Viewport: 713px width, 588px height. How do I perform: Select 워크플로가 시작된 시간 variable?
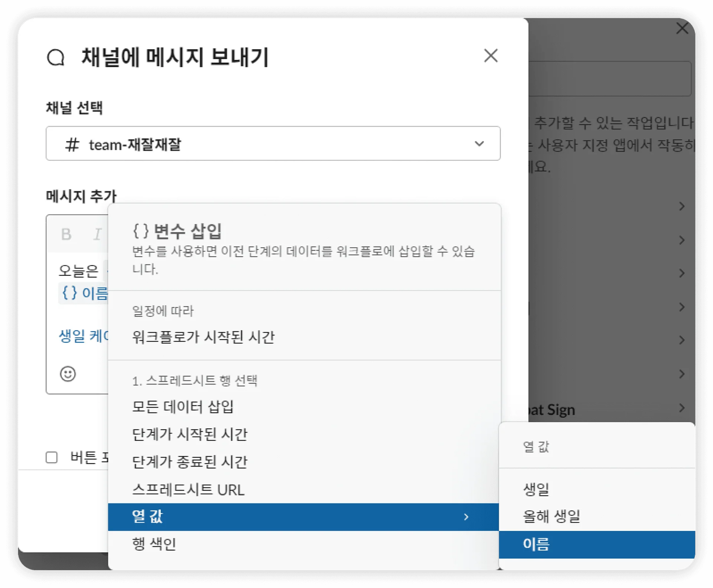click(203, 337)
